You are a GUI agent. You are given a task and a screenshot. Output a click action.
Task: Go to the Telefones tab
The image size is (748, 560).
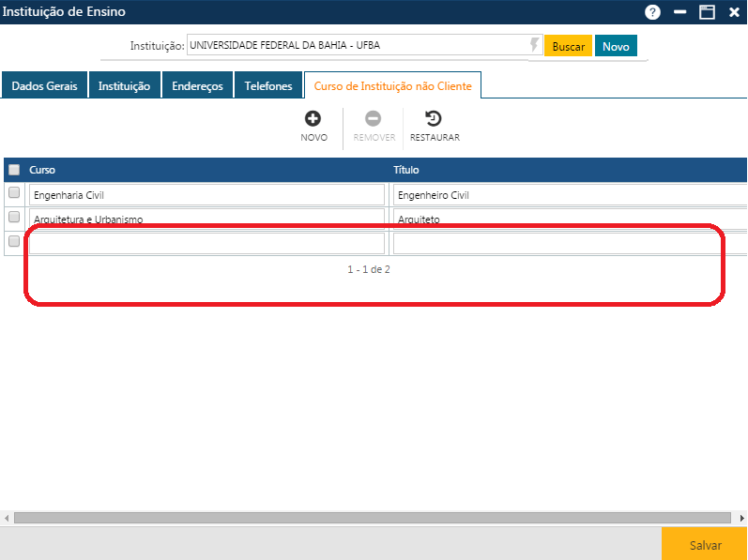point(268,86)
